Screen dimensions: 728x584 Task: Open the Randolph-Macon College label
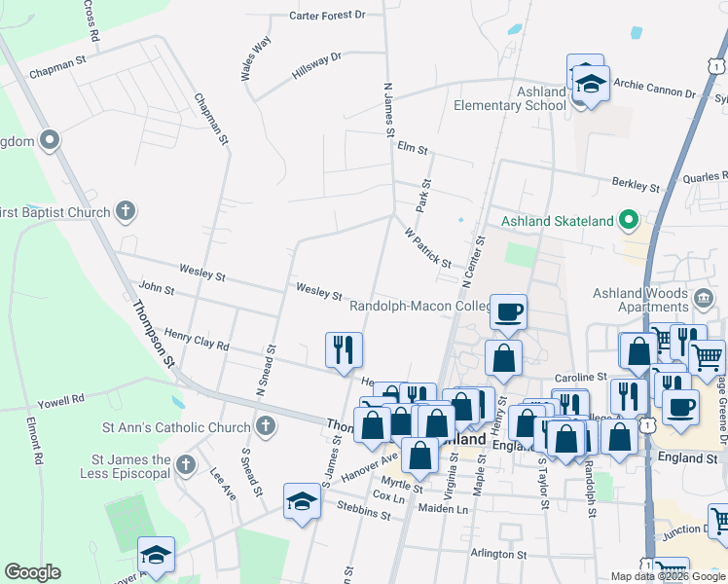click(420, 306)
